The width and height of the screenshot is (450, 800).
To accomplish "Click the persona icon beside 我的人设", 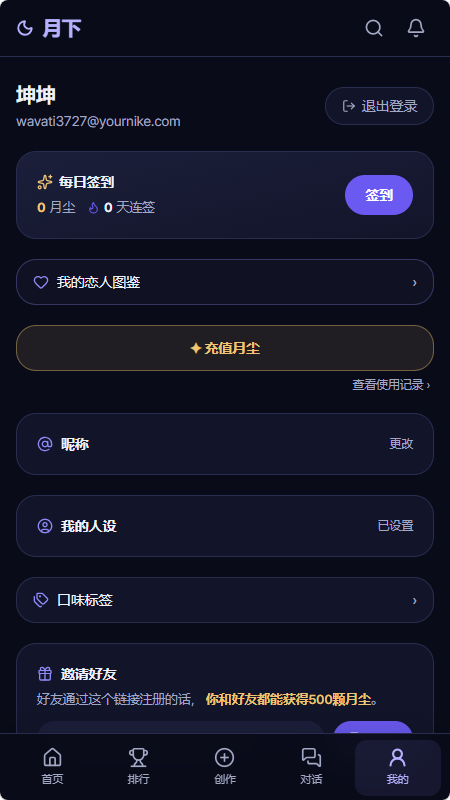I will (x=45, y=526).
